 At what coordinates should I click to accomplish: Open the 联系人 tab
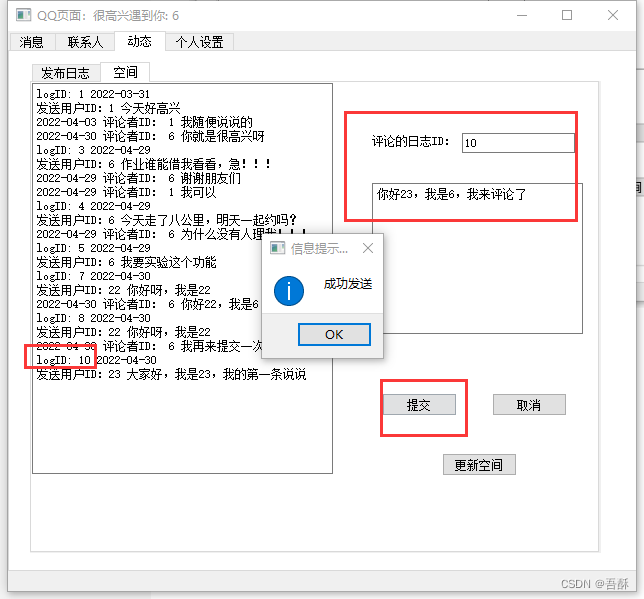coord(85,42)
